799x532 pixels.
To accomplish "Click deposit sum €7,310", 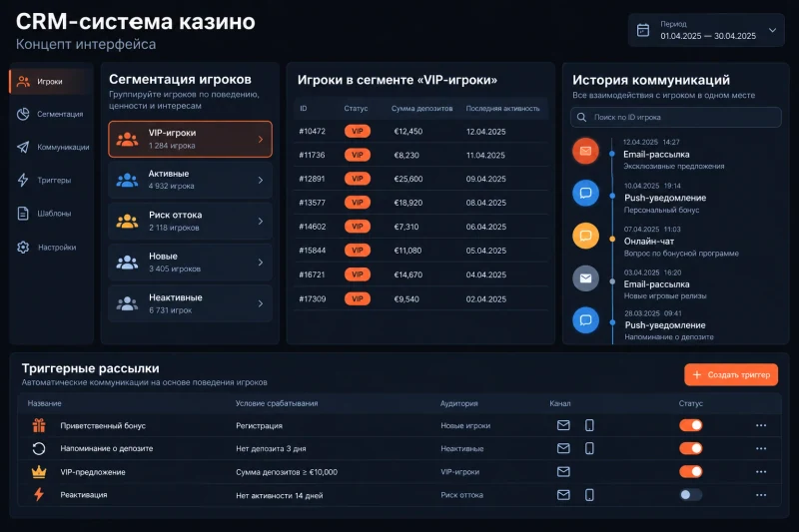I will [406, 227].
